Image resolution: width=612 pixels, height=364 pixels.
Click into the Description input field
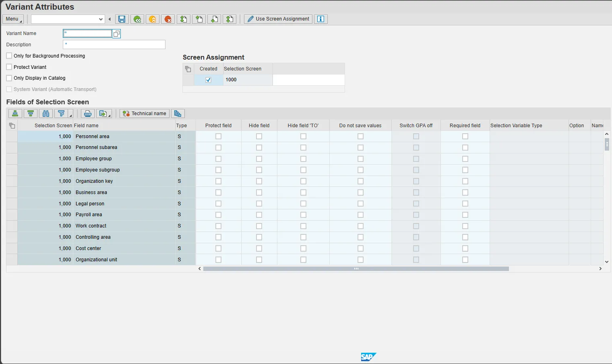coord(114,44)
